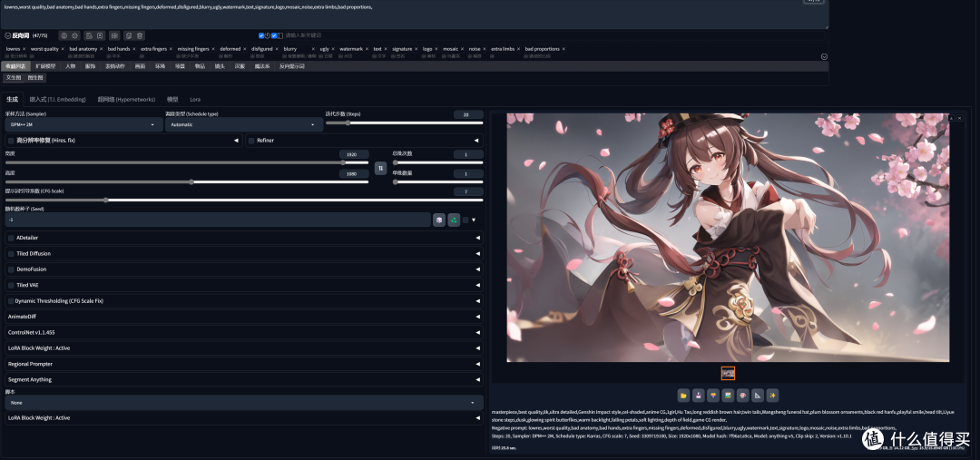980x460 pixels.
Task: Clear negative prompt with the trash icon
Action: click(140, 35)
